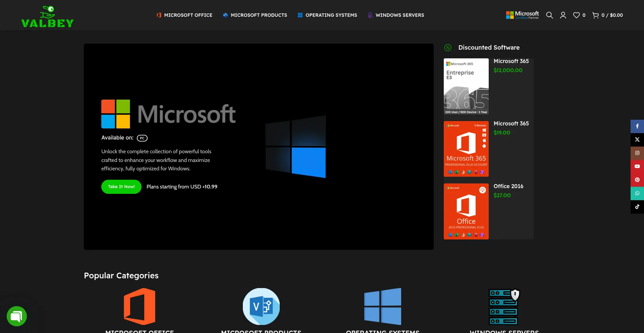The image size is (644, 333).
Task: Open the Microsoft 365 $12,000.00 product link
Action: point(511,61)
